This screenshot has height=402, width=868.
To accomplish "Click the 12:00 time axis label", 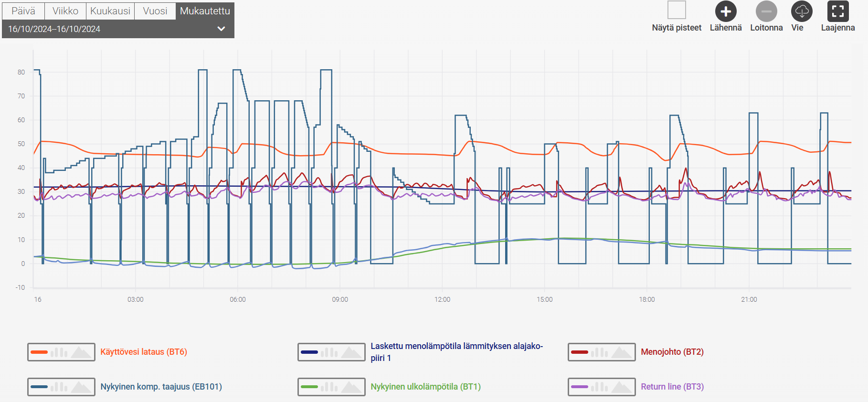I will point(442,299).
